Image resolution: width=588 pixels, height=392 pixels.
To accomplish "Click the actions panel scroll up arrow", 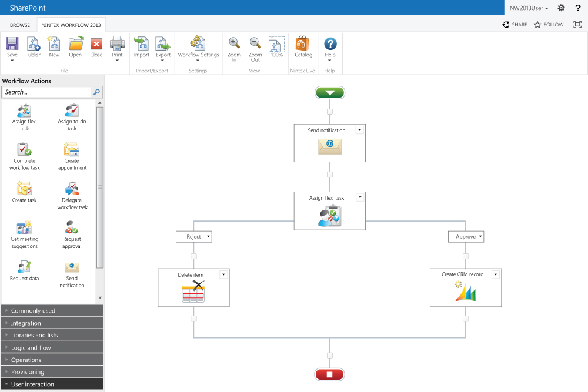I will (x=100, y=103).
